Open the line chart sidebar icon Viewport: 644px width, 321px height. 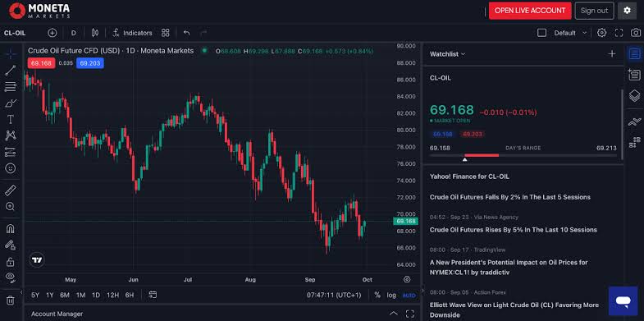click(x=634, y=122)
